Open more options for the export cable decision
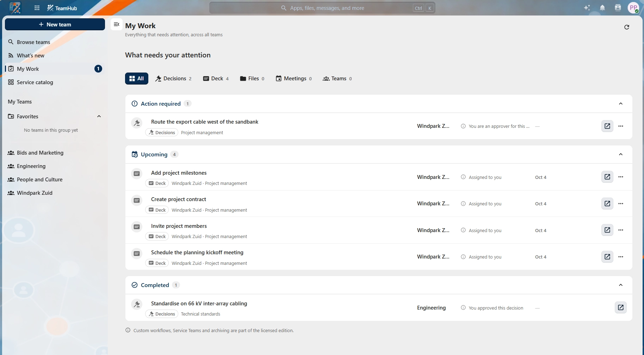 (621, 126)
